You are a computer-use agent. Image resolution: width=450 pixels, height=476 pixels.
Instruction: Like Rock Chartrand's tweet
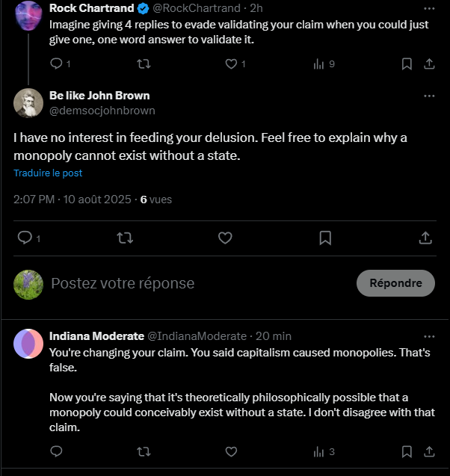point(231,64)
